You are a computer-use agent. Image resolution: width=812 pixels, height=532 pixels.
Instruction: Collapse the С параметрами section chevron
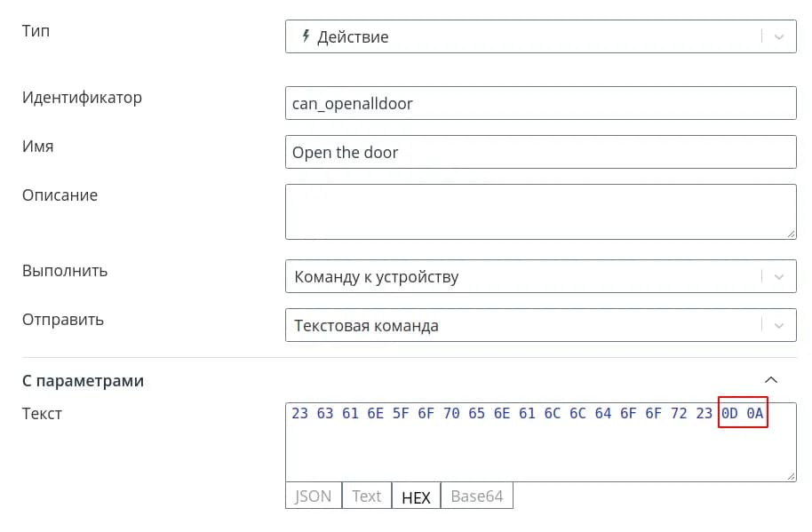pyautogui.click(x=771, y=380)
